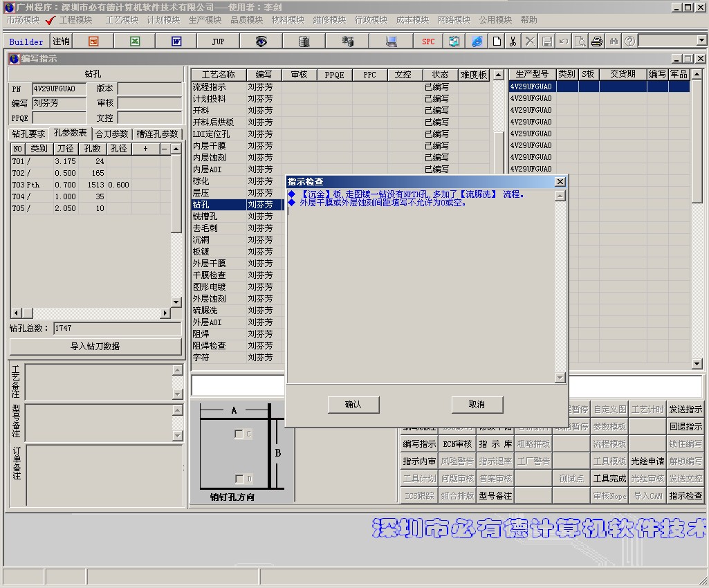Toggle checkbox D in the pin hole diagram
709x588 pixels.
click(239, 479)
